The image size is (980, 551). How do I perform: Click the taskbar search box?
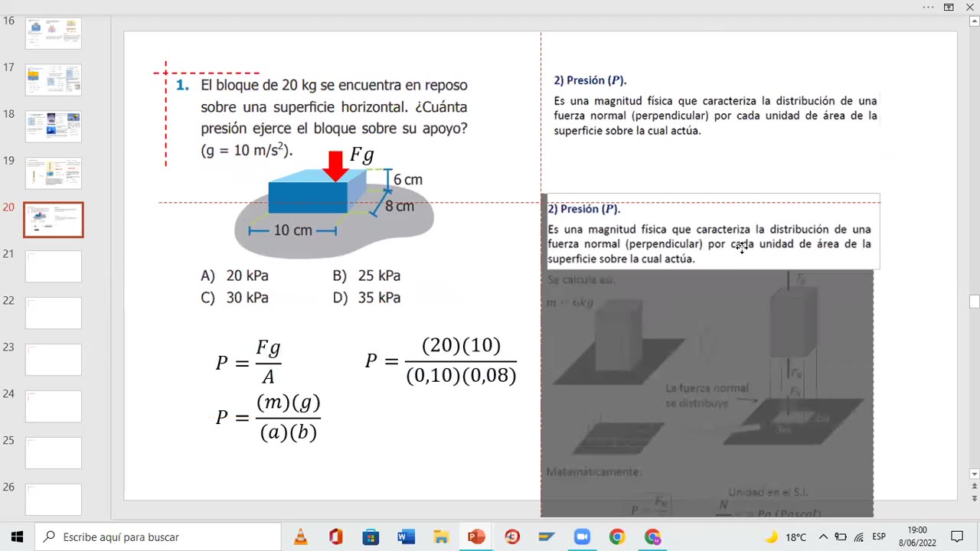pyautogui.click(x=158, y=536)
